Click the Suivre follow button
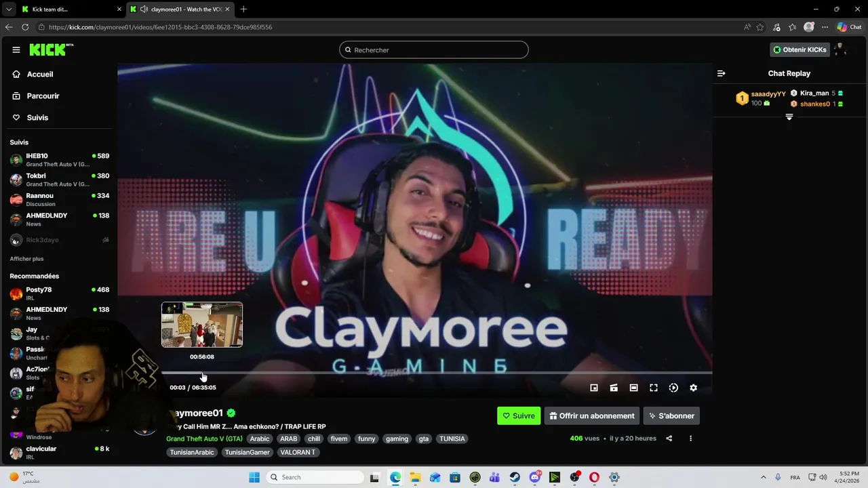 click(519, 416)
